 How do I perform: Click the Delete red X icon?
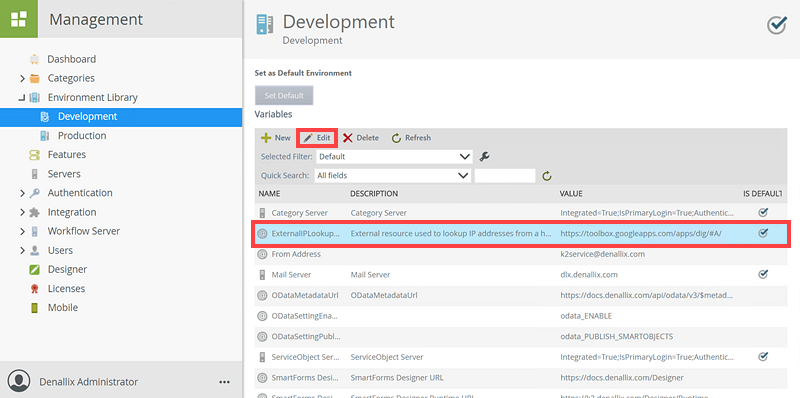coord(348,138)
